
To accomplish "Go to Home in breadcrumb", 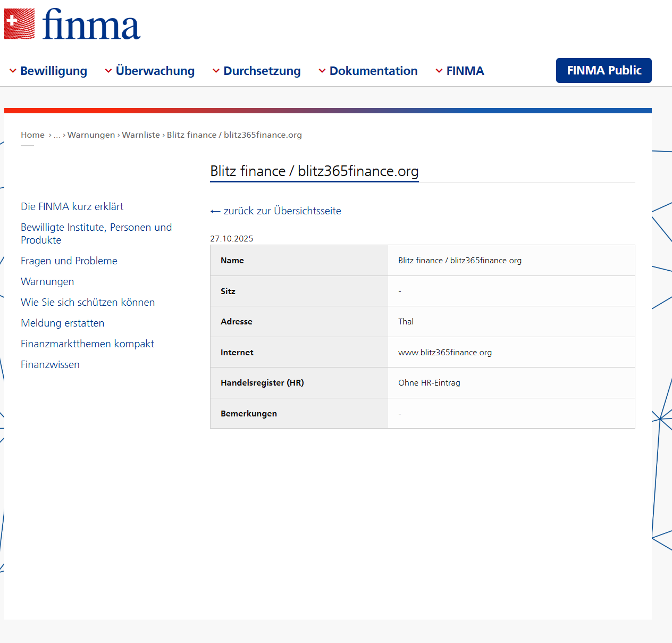I will tap(32, 135).
